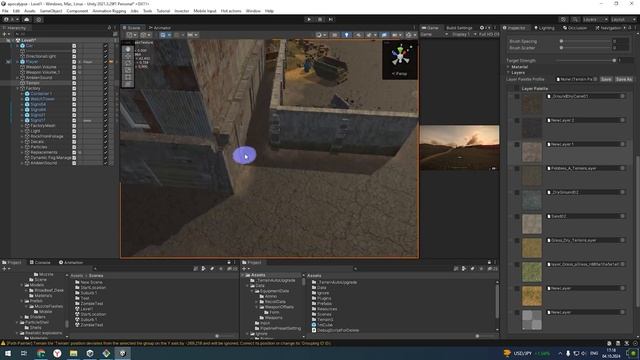Image resolution: width=640 pixels, height=360 pixels.
Task: Click the plus create button in right Project panel
Action: pyautogui.click(x=244, y=269)
